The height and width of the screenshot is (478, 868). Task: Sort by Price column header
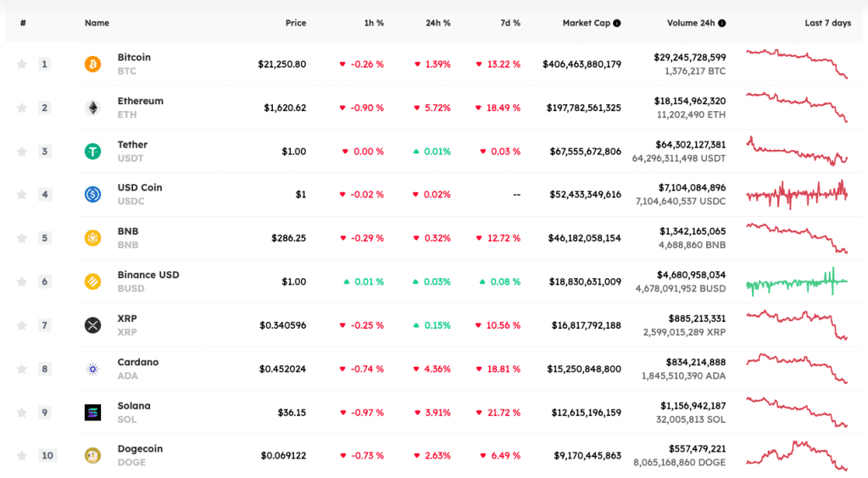pyautogui.click(x=296, y=23)
